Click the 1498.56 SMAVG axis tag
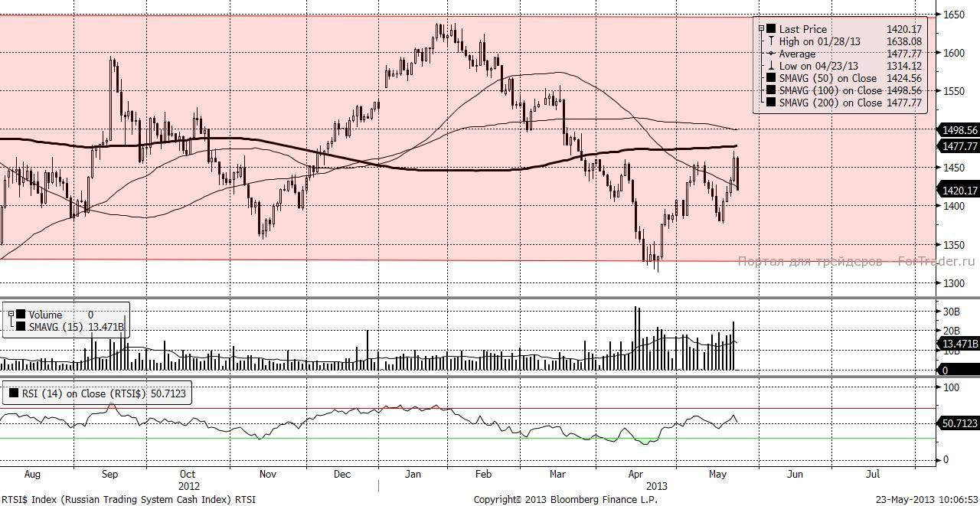Screen dimensions: 980x506 tap(958, 130)
